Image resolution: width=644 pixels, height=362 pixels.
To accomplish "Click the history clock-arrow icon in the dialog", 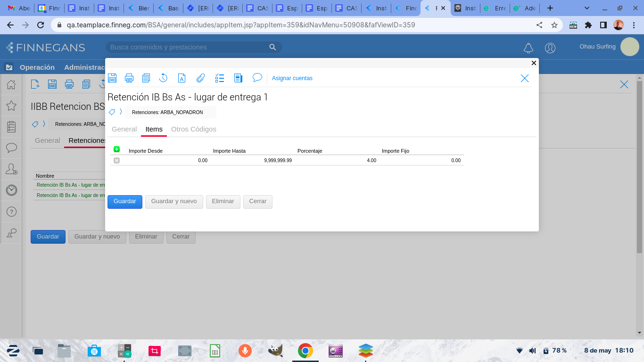I will click(163, 78).
